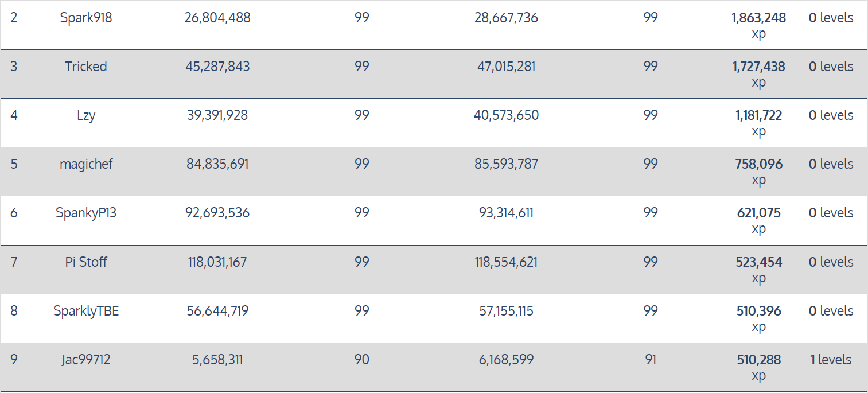Select the Tricked username
The width and height of the screenshot is (868, 393).
86,67
